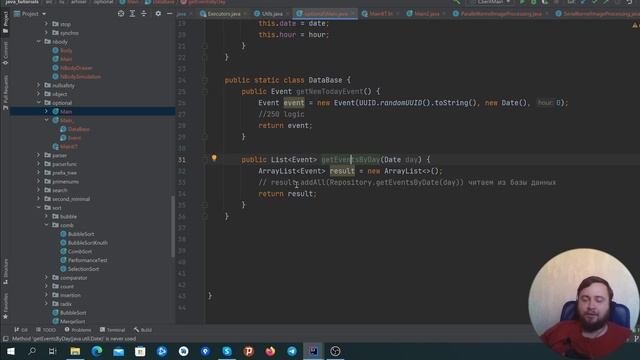The image size is (640, 360).
Task: Collapse the optional folder
Action: pyautogui.click(x=39, y=103)
